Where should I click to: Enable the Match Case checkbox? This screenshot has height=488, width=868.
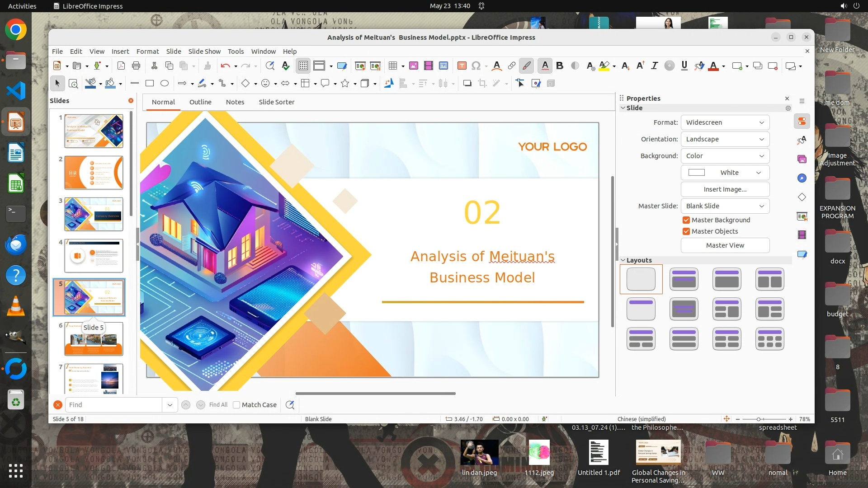coord(236,405)
